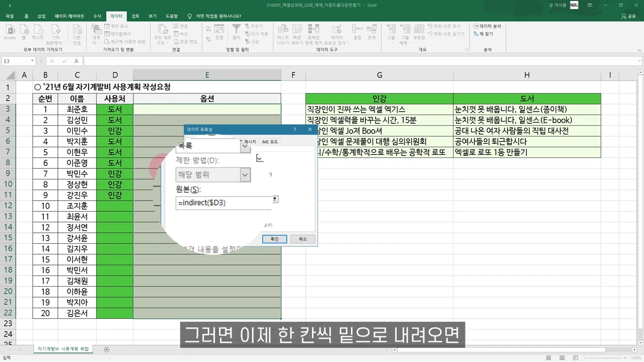Open the 그룹 dropdown
Image resolution: width=644 pixels, height=362 pixels.
pyautogui.click(x=391, y=34)
